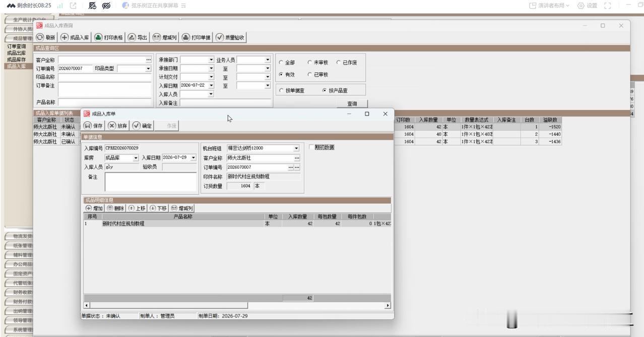644x337 pixels.
Task: Click 订单编号 field showing 2026070007 in query
Action: (x=76, y=69)
